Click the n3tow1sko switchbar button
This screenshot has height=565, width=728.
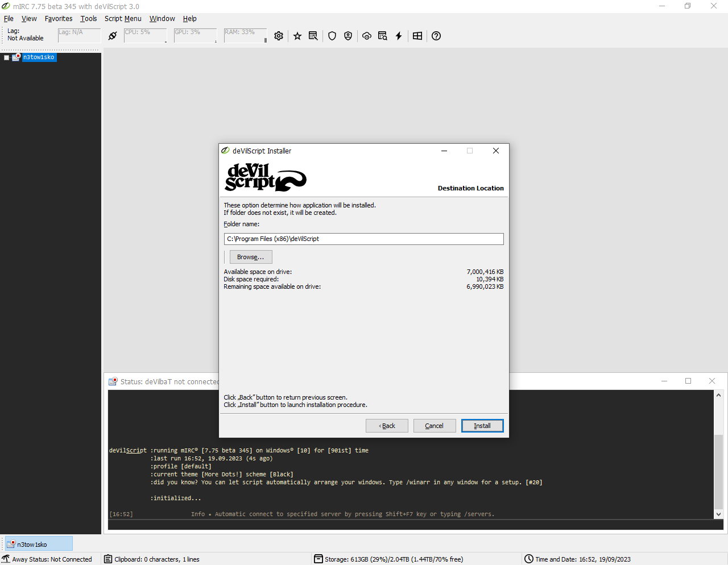click(x=39, y=544)
